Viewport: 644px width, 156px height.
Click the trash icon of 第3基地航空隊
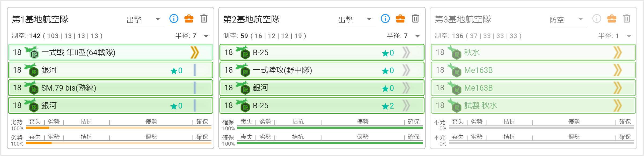click(627, 18)
